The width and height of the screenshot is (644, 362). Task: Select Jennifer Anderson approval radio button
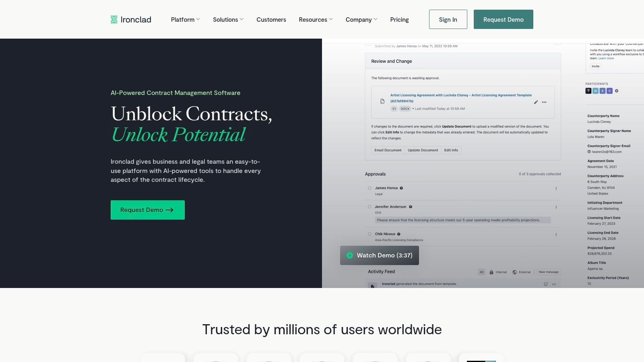[x=369, y=207]
